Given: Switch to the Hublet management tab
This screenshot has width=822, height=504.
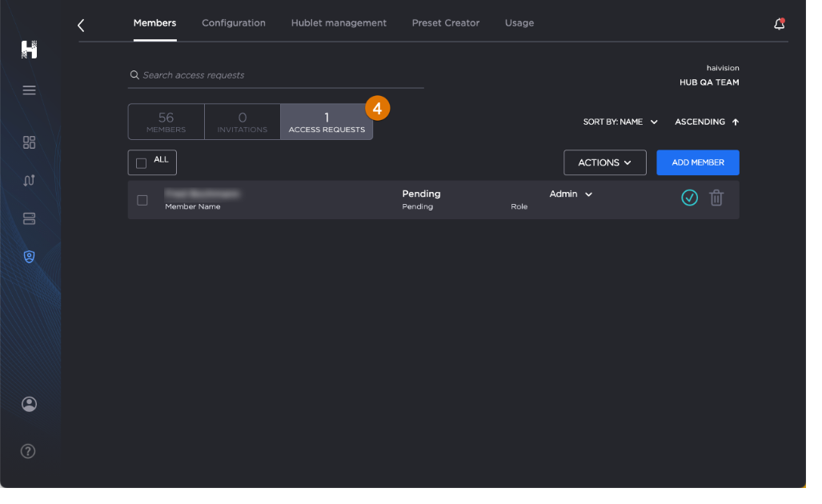Looking at the screenshot, I should coord(339,23).
